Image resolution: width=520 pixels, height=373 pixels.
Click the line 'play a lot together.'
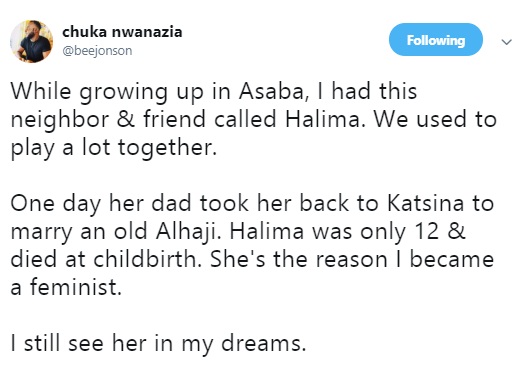[x=114, y=148]
